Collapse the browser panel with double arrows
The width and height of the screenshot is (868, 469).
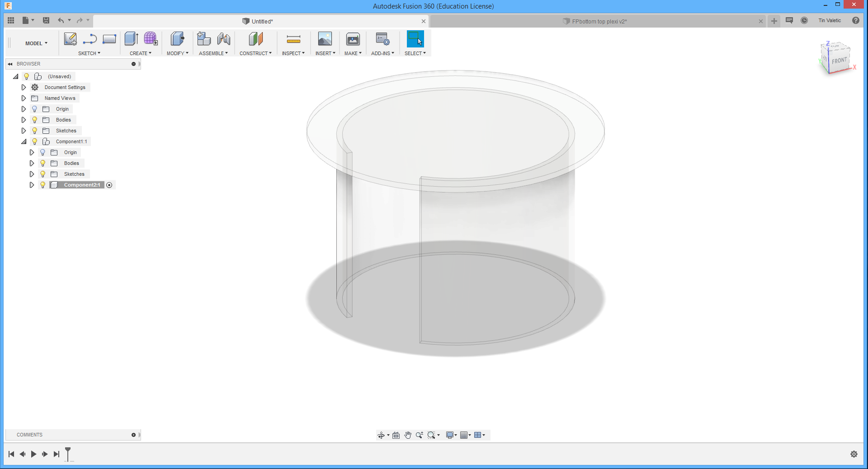click(x=10, y=64)
